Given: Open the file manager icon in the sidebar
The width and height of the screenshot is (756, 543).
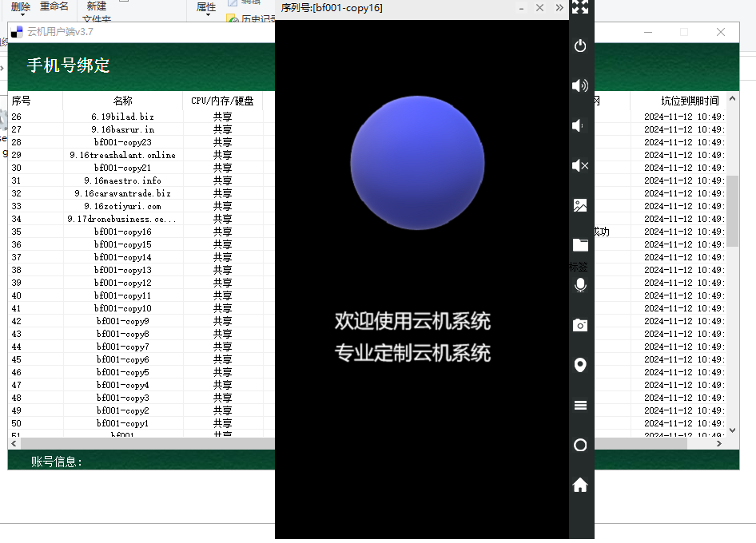Looking at the screenshot, I should (x=580, y=244).
